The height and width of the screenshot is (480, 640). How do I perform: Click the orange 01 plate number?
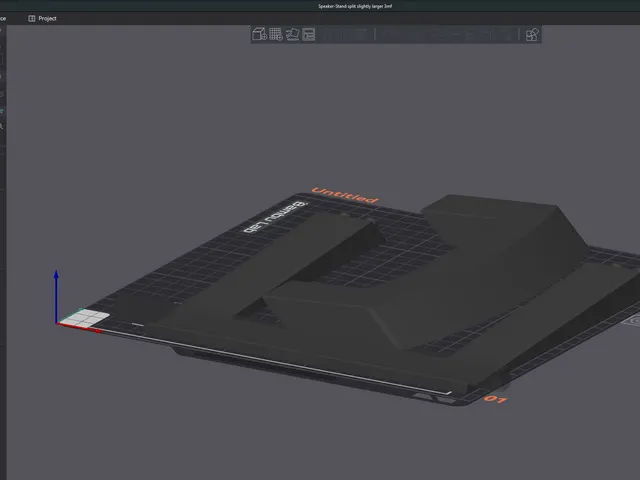[495, 399]
